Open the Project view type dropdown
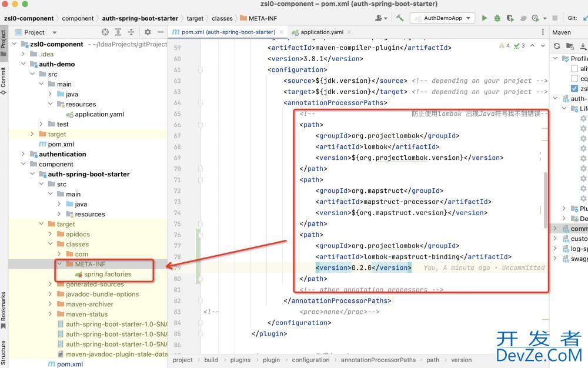 (x=54, y=32)
